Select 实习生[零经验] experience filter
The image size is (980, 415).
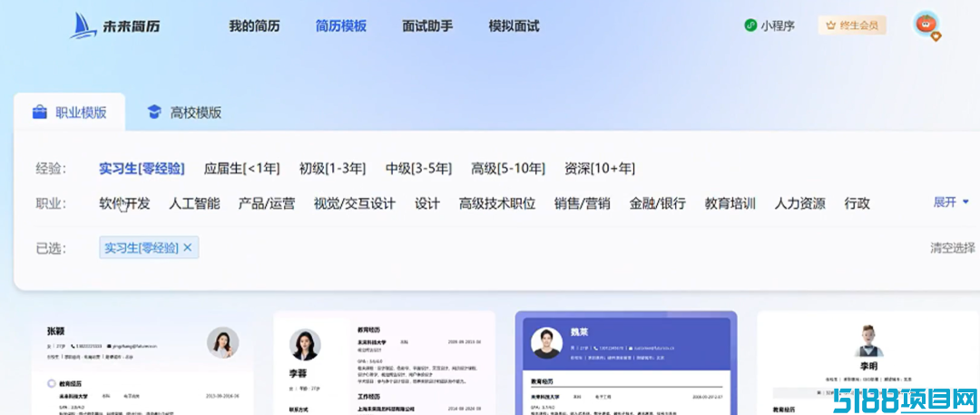point(142,168)
